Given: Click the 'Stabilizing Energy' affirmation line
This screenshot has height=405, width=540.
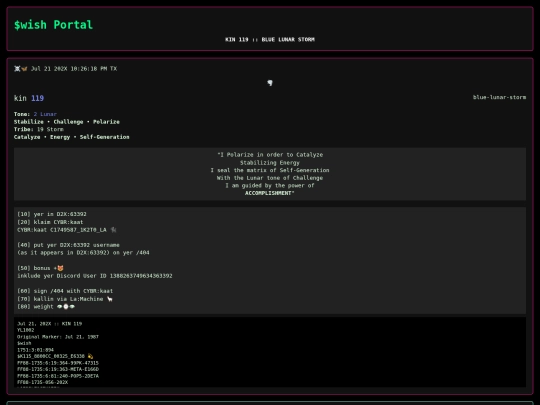Looking at the screenshot, I should pyautogui.click(x=270, y=163).
